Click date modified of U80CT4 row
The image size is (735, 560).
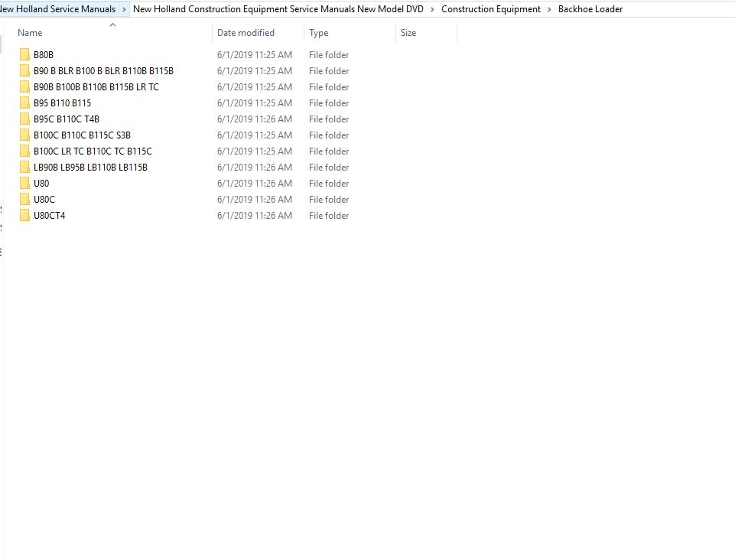255,215
